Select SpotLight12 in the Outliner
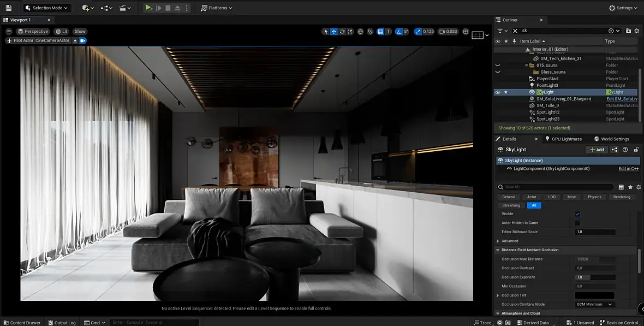Image resolution: width=644 pixels, height=326 pixels. pos(548,112)
